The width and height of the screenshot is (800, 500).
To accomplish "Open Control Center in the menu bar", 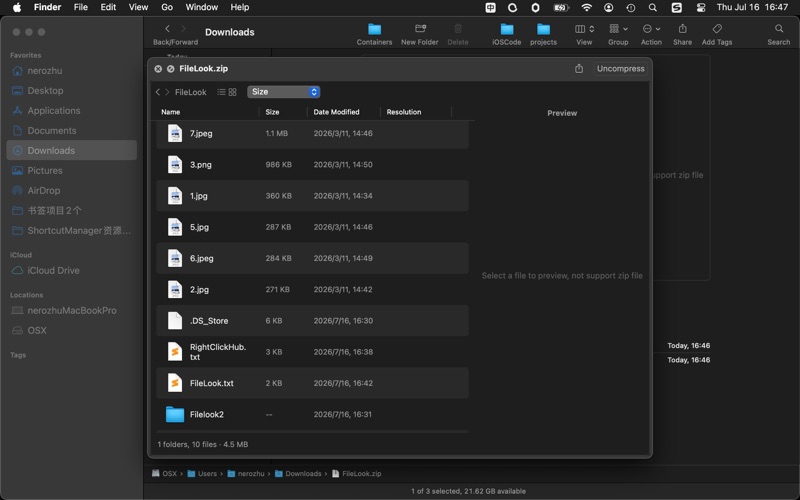I will pos(701,7).
